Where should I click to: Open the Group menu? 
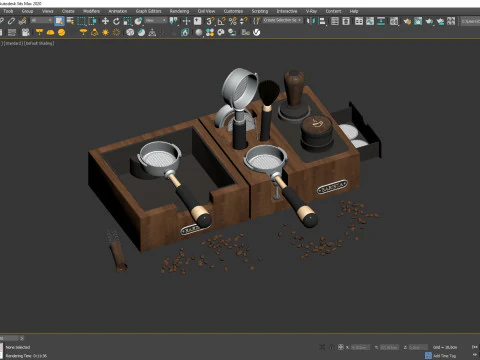click(27, 11)
